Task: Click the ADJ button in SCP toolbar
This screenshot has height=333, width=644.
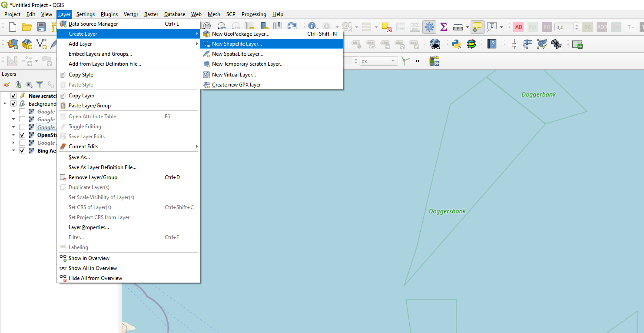Action: pos(602,27)
